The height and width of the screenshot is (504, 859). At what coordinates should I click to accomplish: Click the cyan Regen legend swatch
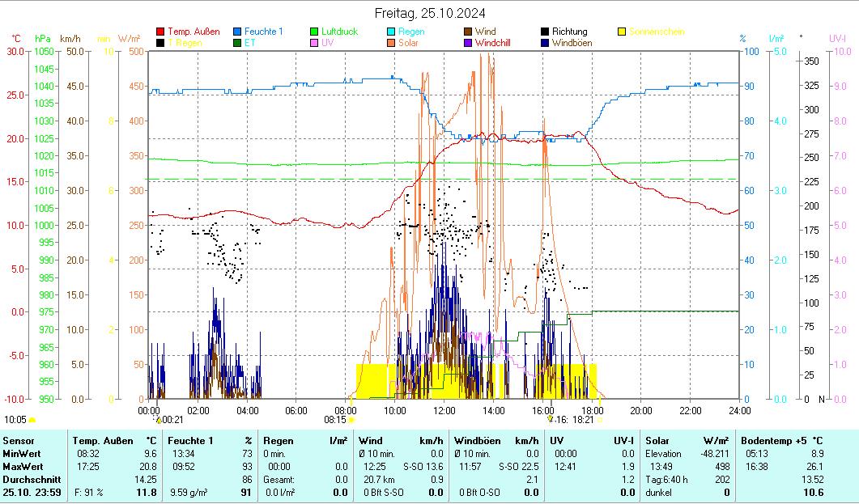(x=390, y=32)
